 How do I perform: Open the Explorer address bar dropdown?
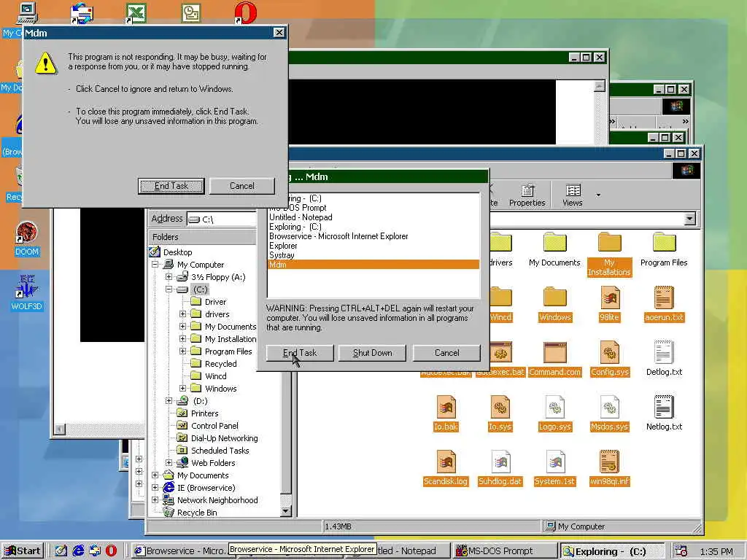pyautogui.click(x=689, y=219)
